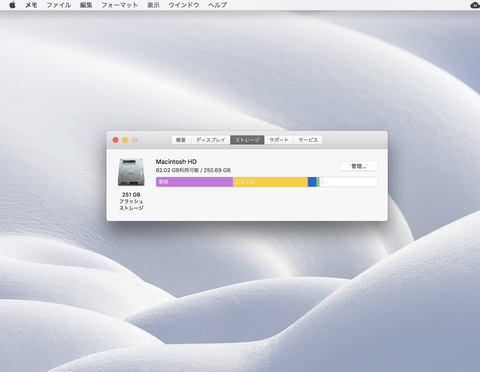
Task: Click the blue storage bar segment
Action: [312, 182]
